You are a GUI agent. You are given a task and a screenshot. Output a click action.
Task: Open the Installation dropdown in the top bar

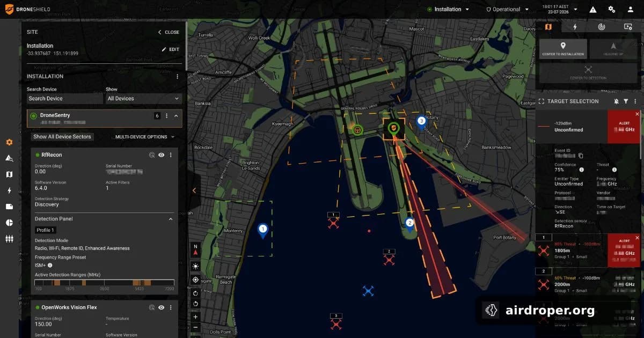(449, 9)
